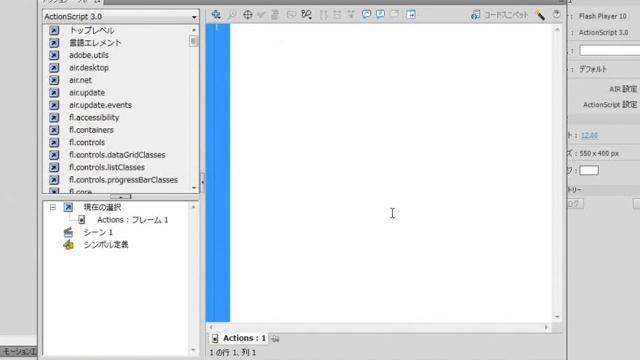
Task: Click the pin script icon next to Actions : 1
Action: [x=276, y=338]
